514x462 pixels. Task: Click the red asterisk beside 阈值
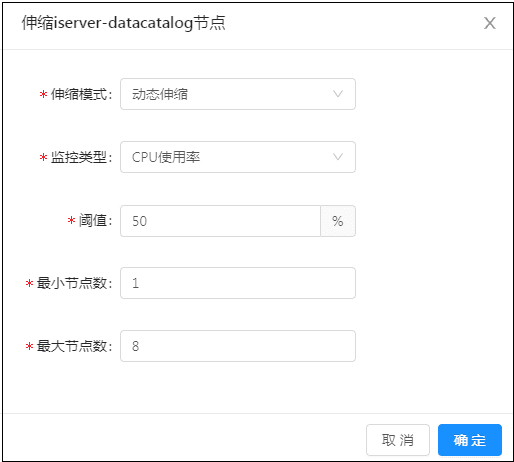click(x=71, y=220)
